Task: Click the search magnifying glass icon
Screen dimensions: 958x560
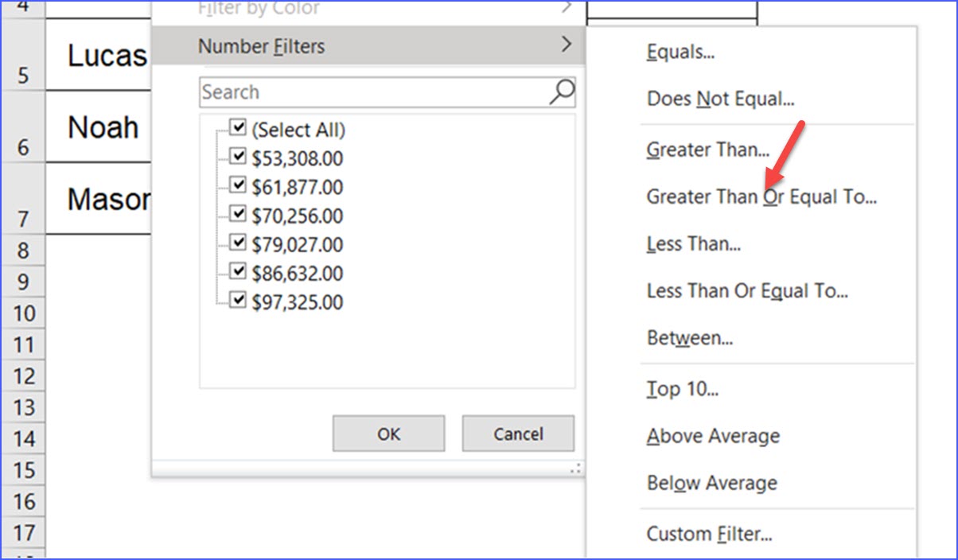Action: pos(561,91)
